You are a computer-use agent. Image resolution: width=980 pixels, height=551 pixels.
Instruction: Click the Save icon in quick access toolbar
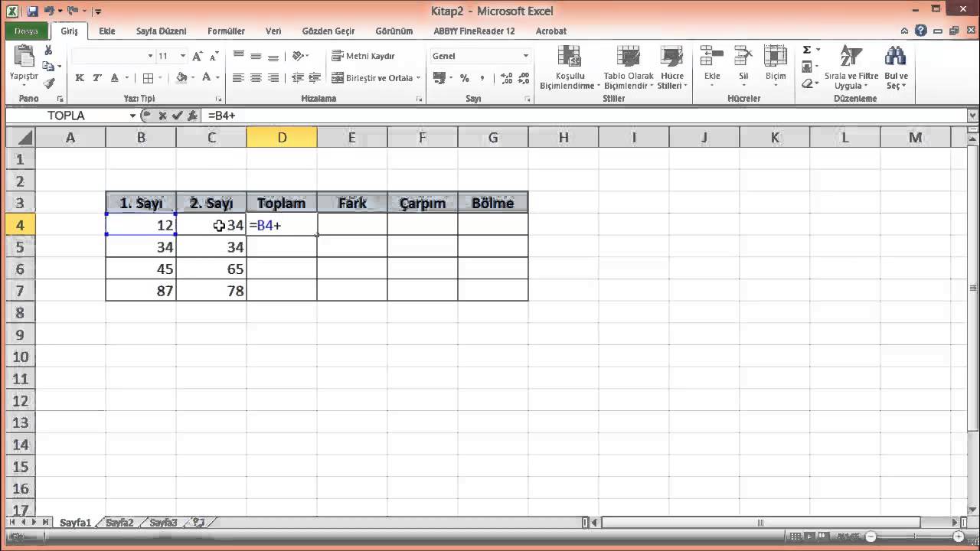pyautogui.click(x=32, y=11)
